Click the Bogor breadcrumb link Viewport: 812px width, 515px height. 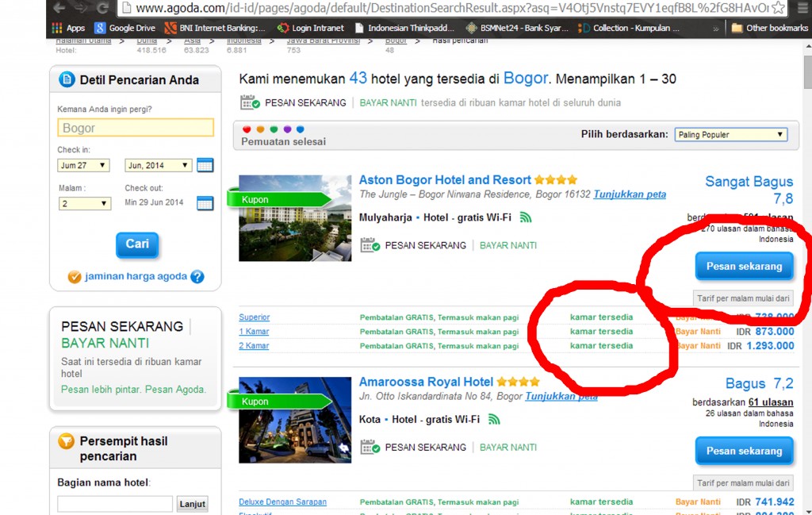[396, 40]
